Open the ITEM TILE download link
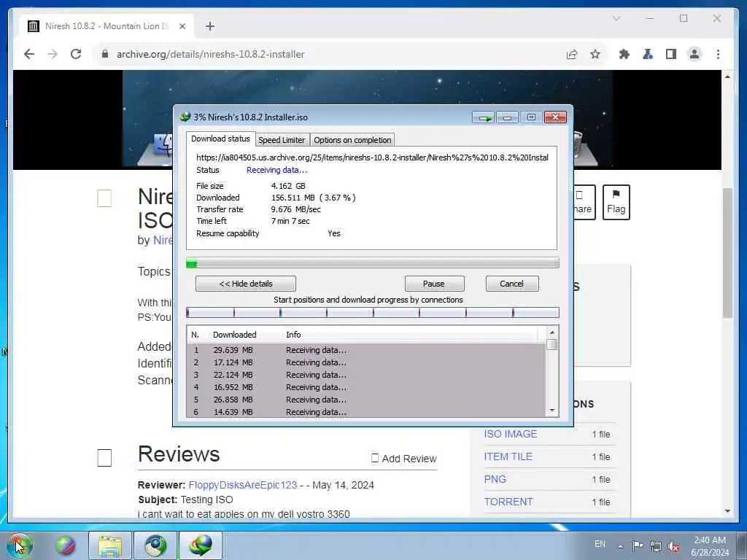The width and height of the screenshot is (747, 560). (508, 456)
